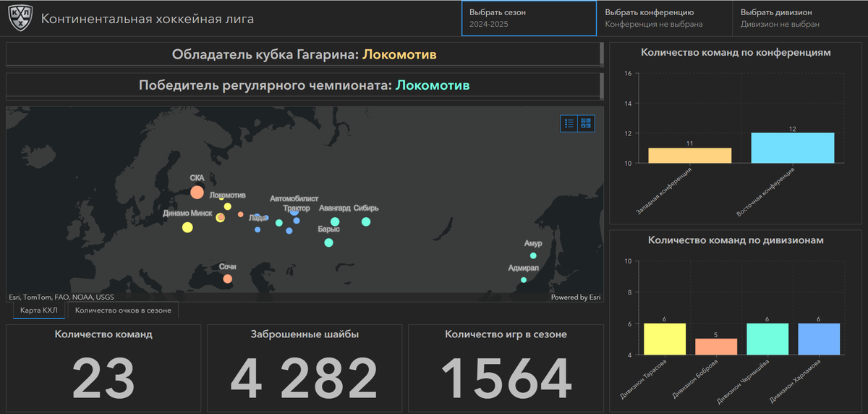Screen dimensions: 868x414
Task: Select the Сочи orange marker on map
Action: (x=228, y=279)
